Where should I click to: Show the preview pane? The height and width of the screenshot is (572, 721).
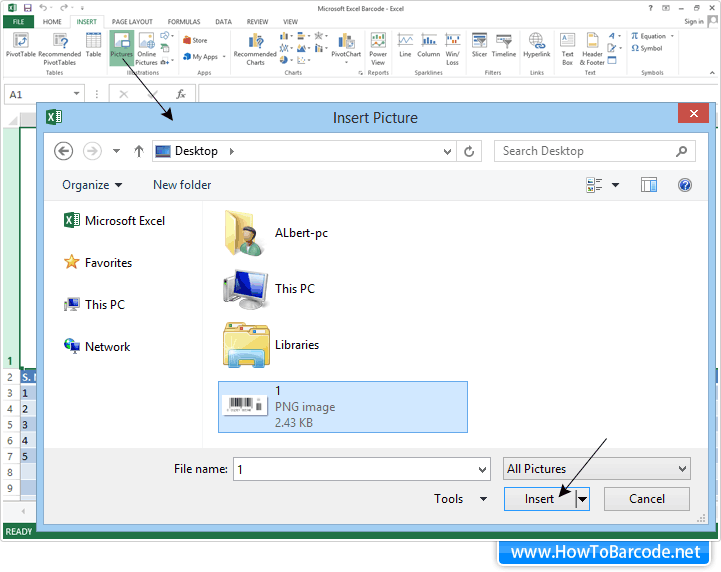point(649,185)
